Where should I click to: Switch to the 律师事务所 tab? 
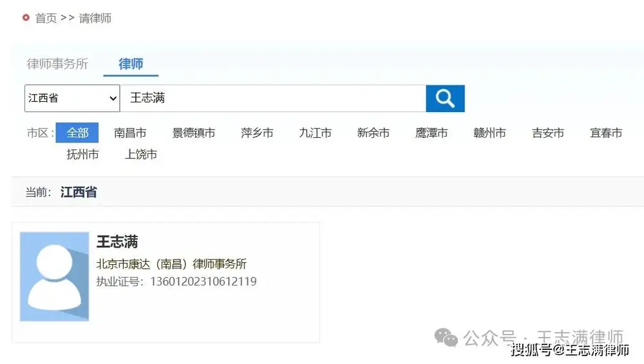(57, 64)
